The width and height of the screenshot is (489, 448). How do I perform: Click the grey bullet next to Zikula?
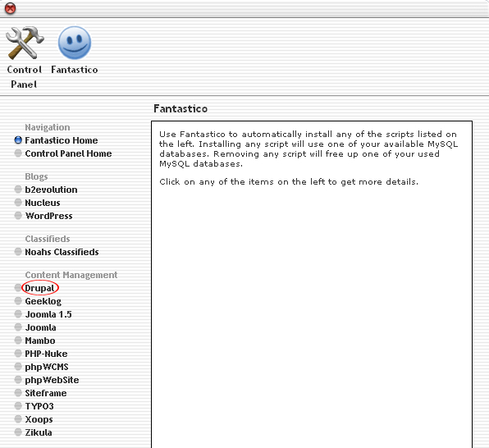18,432
